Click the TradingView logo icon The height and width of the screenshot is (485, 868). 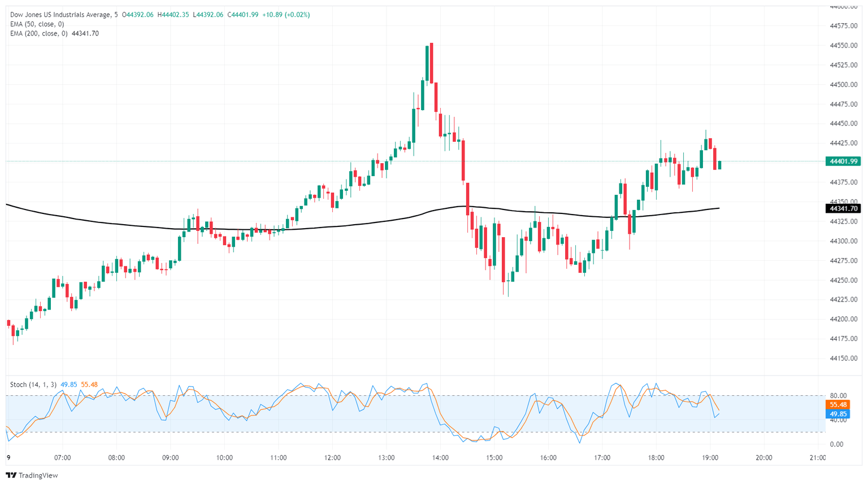pyautogui.click(x=11, y=475)
